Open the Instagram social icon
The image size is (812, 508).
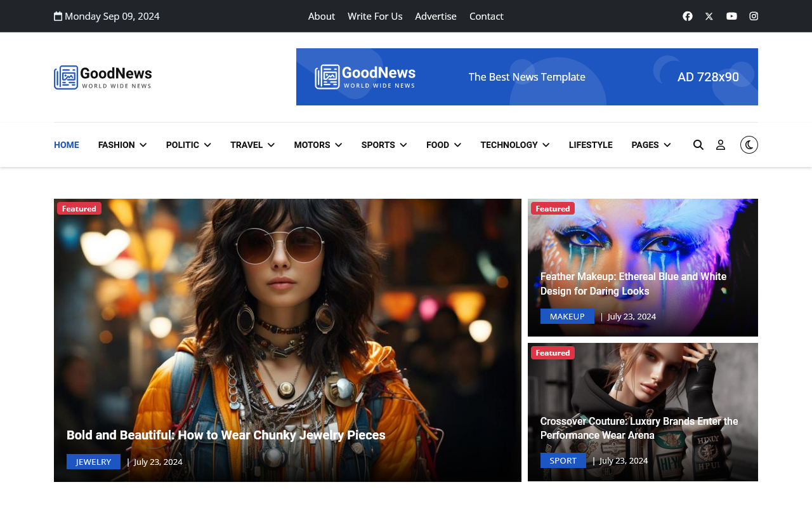click(x=754, y=16)
